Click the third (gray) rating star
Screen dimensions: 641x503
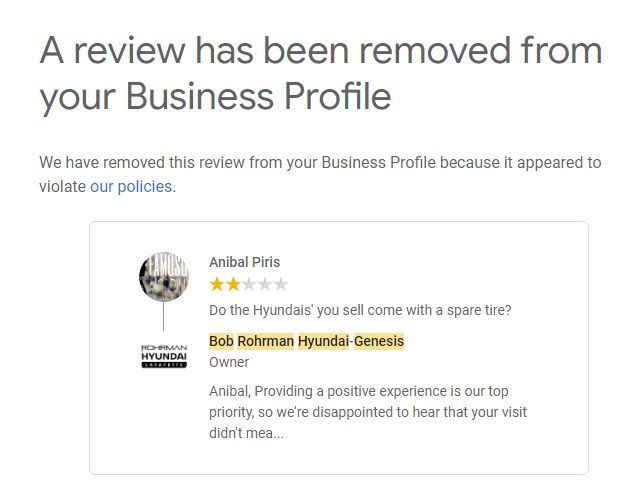248,285
